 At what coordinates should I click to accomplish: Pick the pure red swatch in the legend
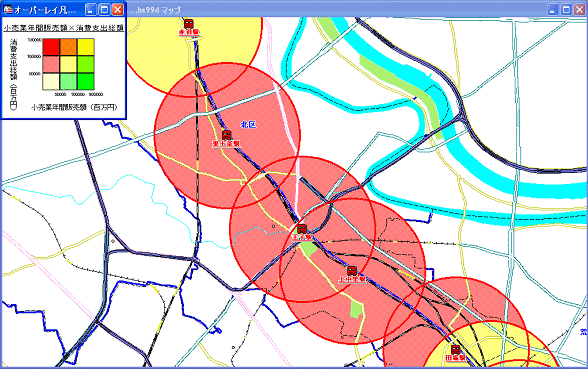tap(51, 47)
